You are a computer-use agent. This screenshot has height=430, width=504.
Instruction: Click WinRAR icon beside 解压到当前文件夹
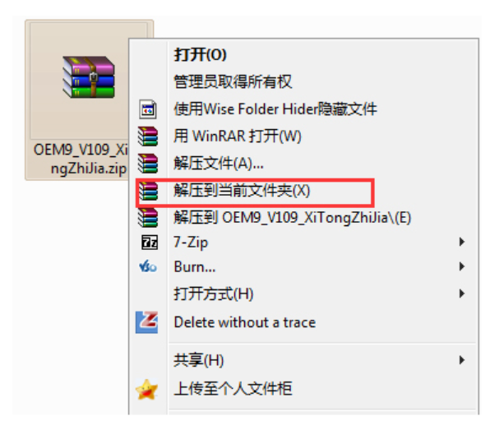pyautogui.click(x=148, y=191)
